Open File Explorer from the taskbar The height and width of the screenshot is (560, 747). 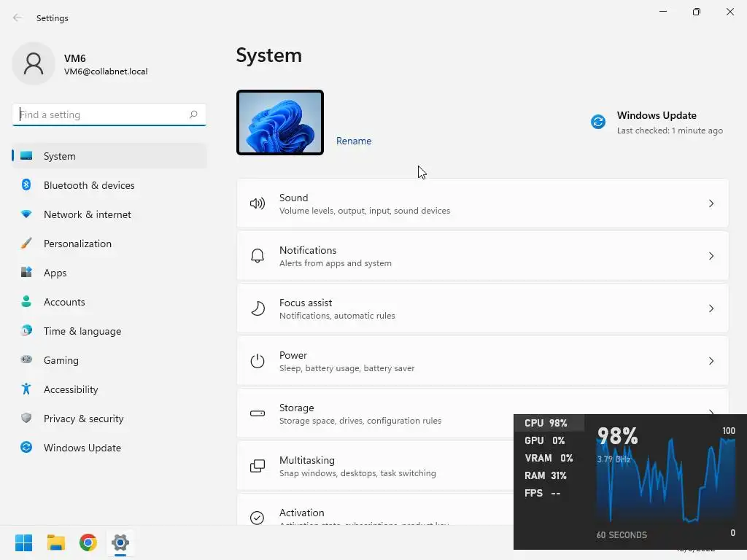[x=56, y=542]
